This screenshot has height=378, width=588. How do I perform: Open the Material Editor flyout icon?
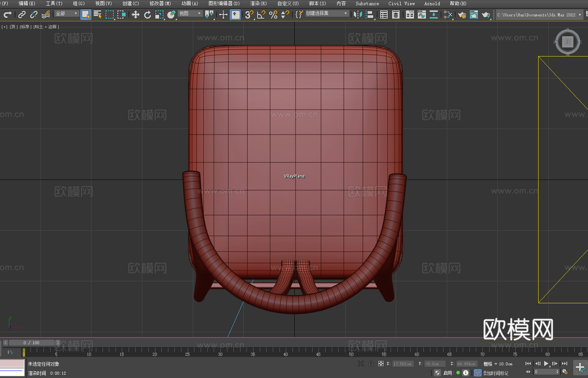pyautogui.click(x=448, y=14)
